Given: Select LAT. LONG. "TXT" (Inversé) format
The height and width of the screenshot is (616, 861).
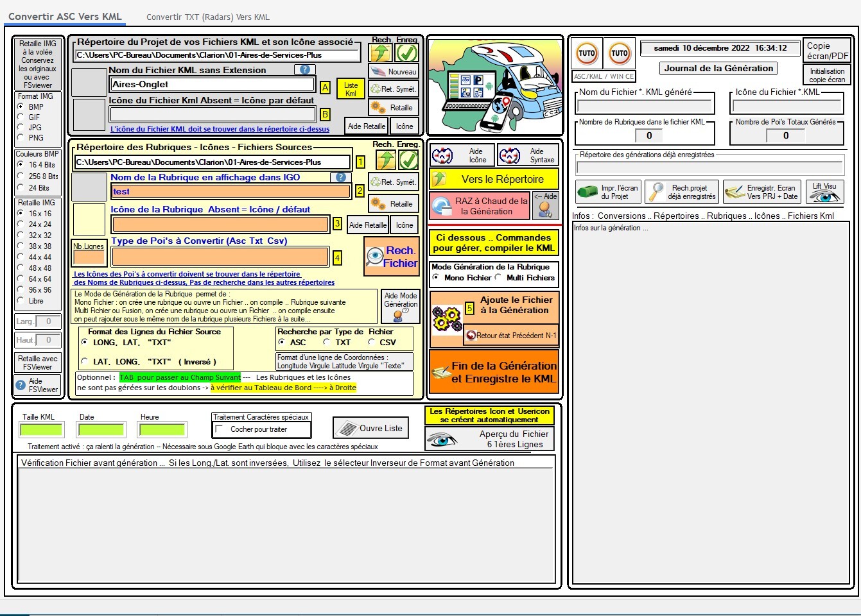Looking at the screenshot, I should (85, 361).
